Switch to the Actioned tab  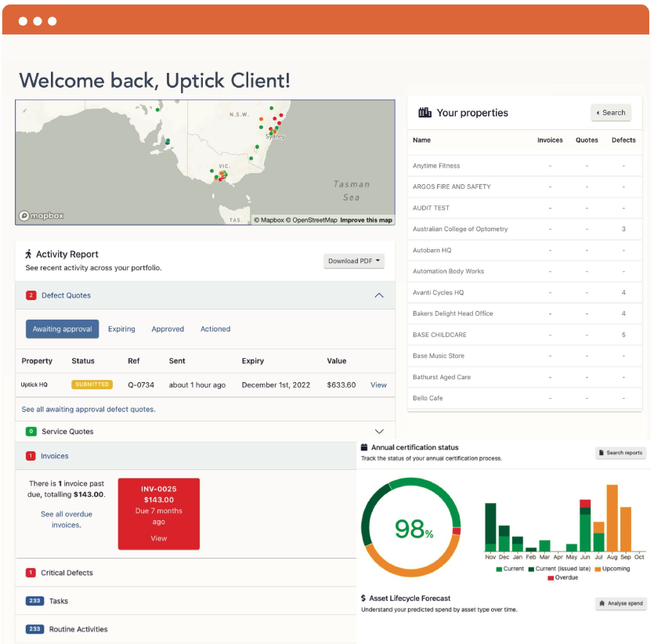coord(215,329)
